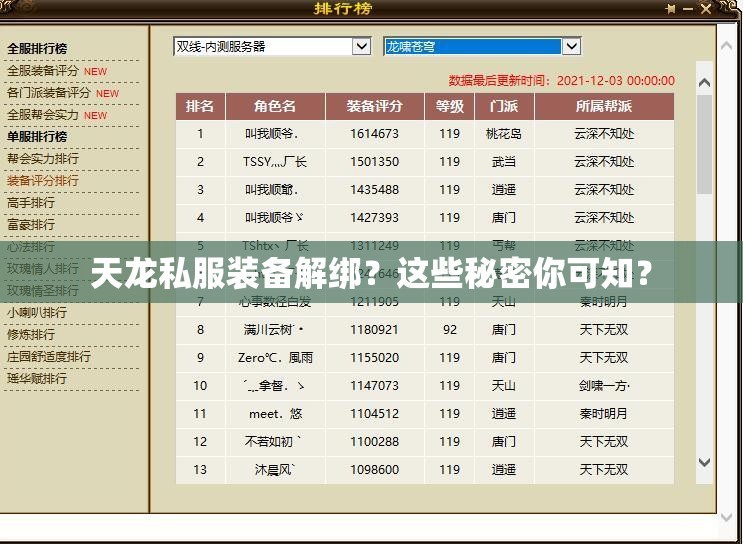Click the 装备评分 column header

click(374, 106)
